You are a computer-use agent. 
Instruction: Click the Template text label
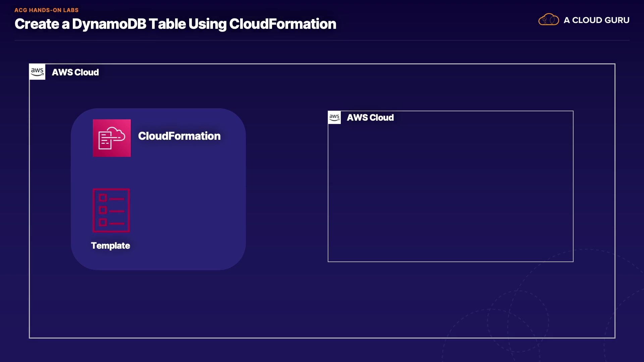[110, 246]
